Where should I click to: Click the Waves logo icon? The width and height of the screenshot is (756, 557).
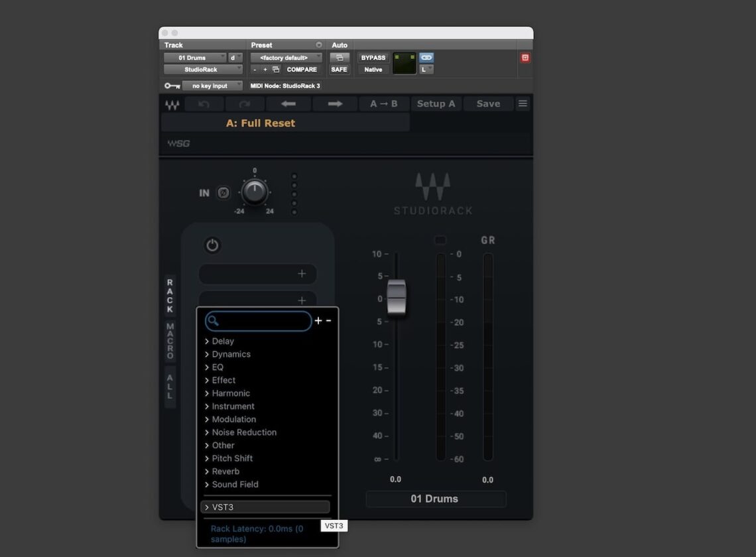(x=172, y=103)
